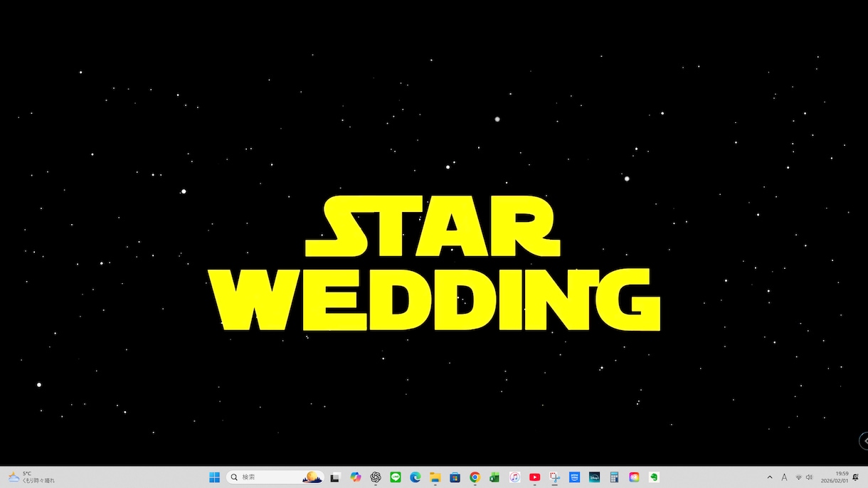Click the taskbar search box
Image resolution: width=868 pixels, height=488 pixels.
[275, 477]
